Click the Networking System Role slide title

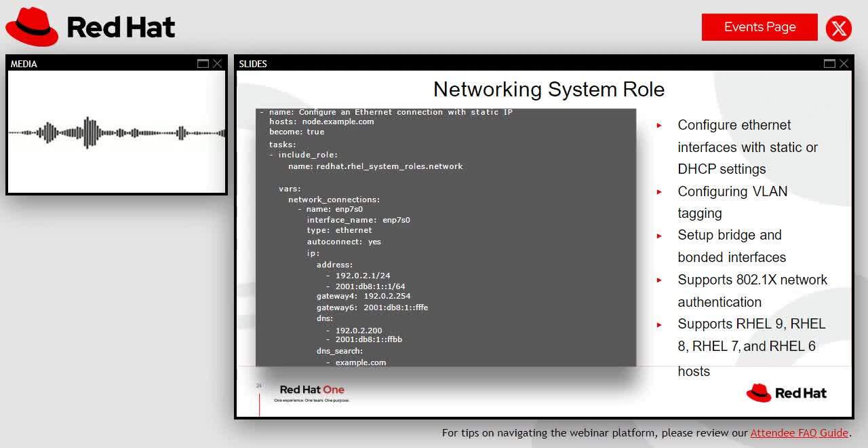click(549, 90)
